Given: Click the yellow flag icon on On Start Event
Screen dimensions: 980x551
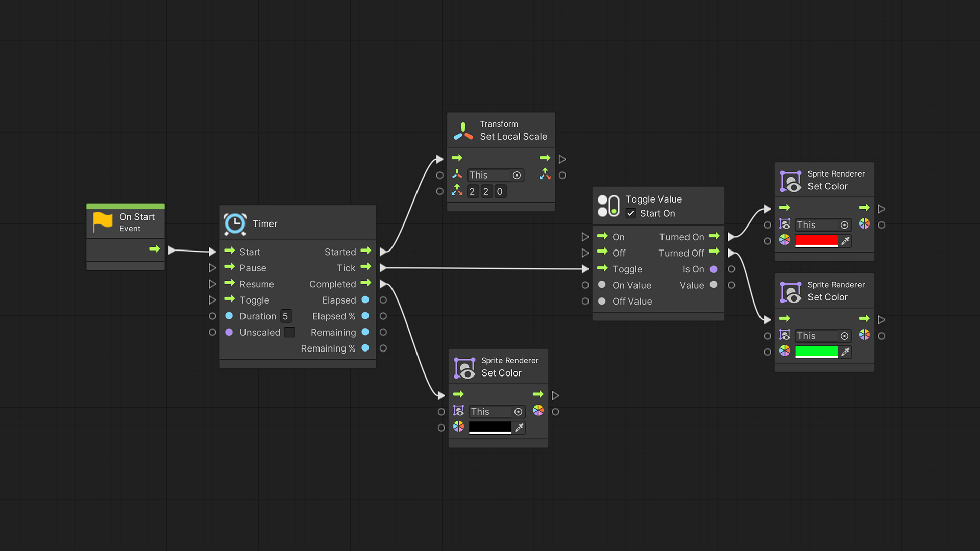Looking at the screenshot, I should pyautogui.click(x=102, y=222).
